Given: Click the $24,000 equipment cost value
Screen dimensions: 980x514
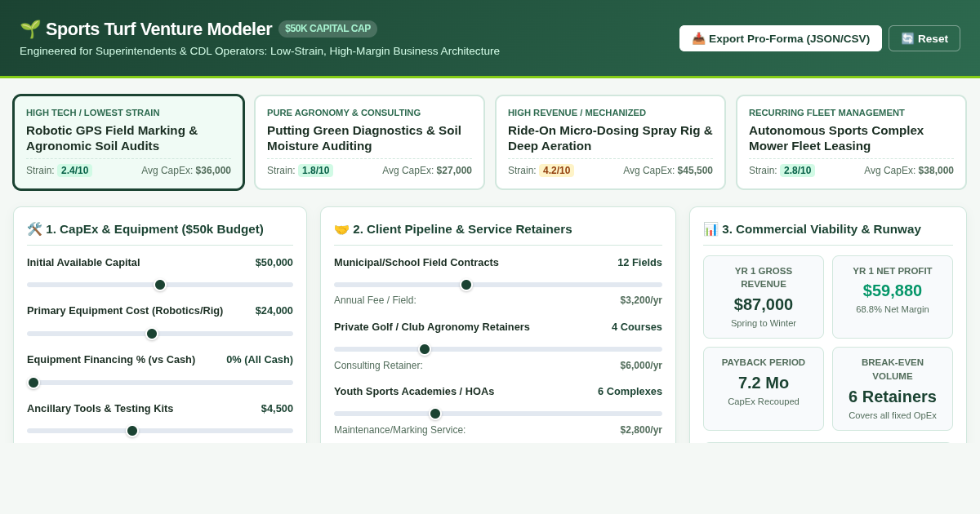Looking at the screenshot, I should (x=274, y=311).
